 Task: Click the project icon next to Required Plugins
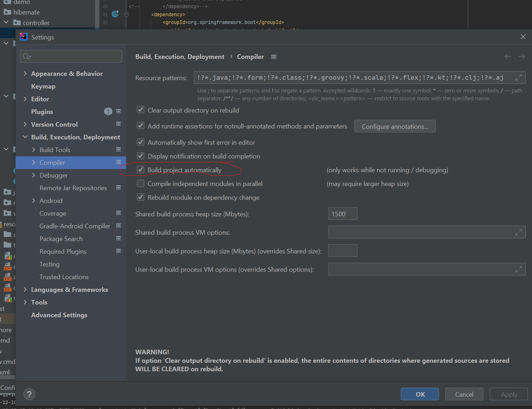tap(119, 251)
